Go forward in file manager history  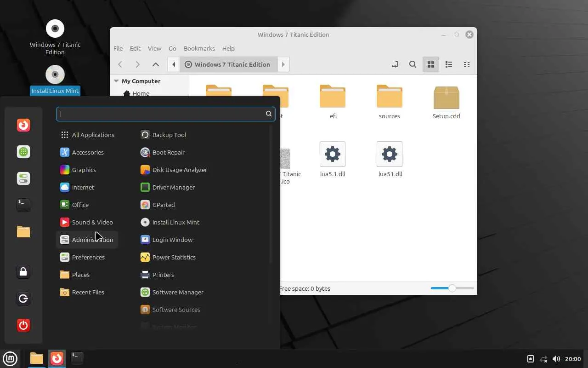pos(138,64)
